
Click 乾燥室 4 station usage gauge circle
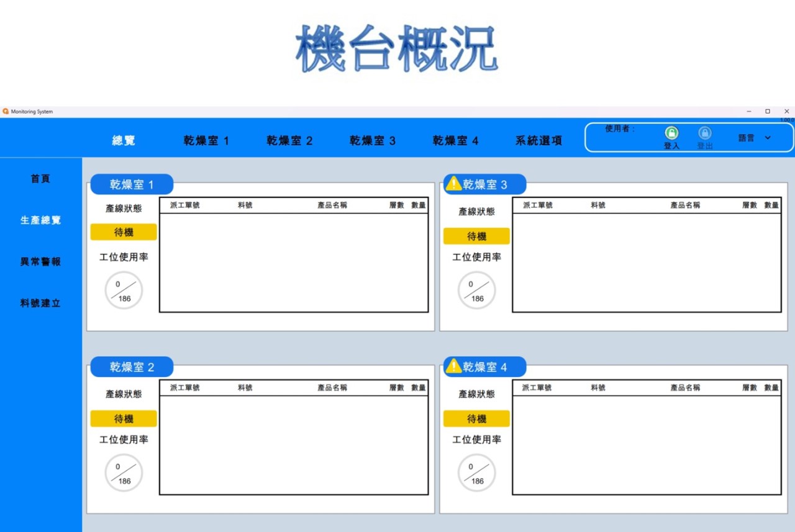pyautogui.click(x=476, y=473)
